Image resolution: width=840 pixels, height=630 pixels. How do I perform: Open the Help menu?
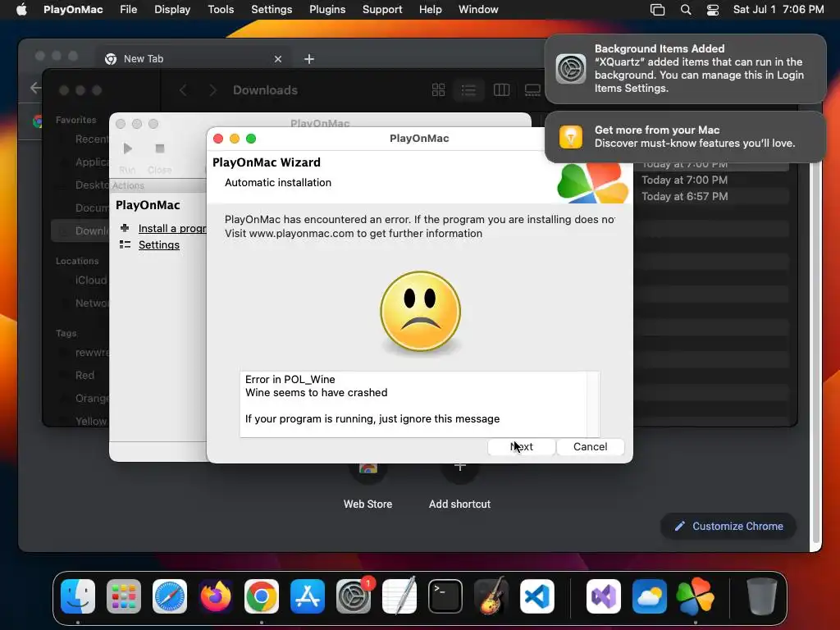click(430, 10)
